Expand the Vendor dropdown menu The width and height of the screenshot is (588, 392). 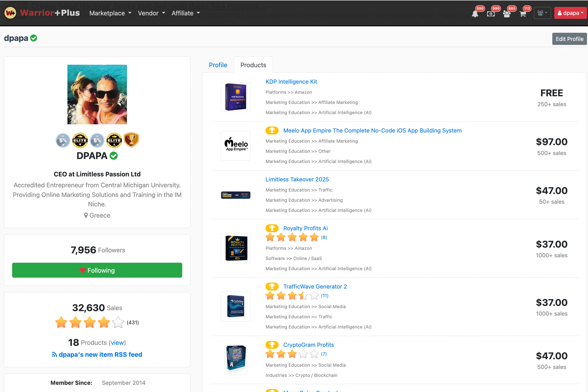[152, 13]
